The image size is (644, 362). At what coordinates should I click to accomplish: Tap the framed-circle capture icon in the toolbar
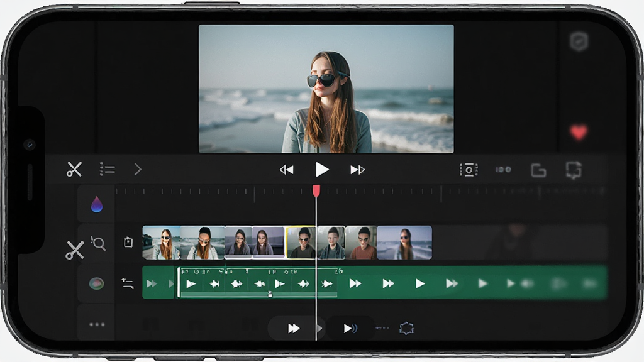pos(469,170)
